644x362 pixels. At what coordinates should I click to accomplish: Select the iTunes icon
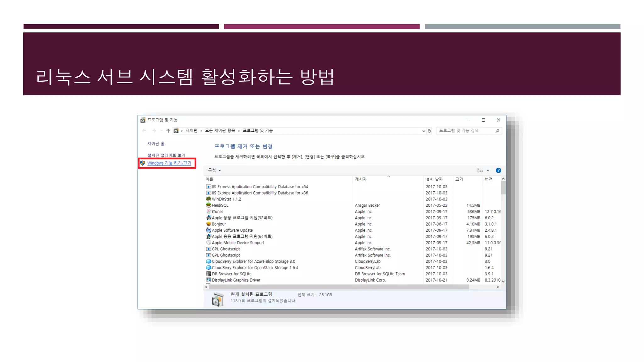[x=208, y=211]
